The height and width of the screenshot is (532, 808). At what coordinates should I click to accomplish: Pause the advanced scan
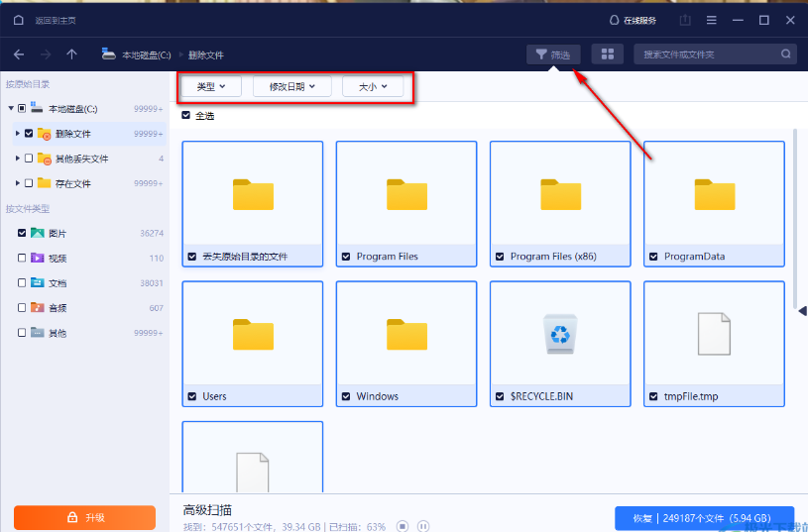click(x=423, y=526)
